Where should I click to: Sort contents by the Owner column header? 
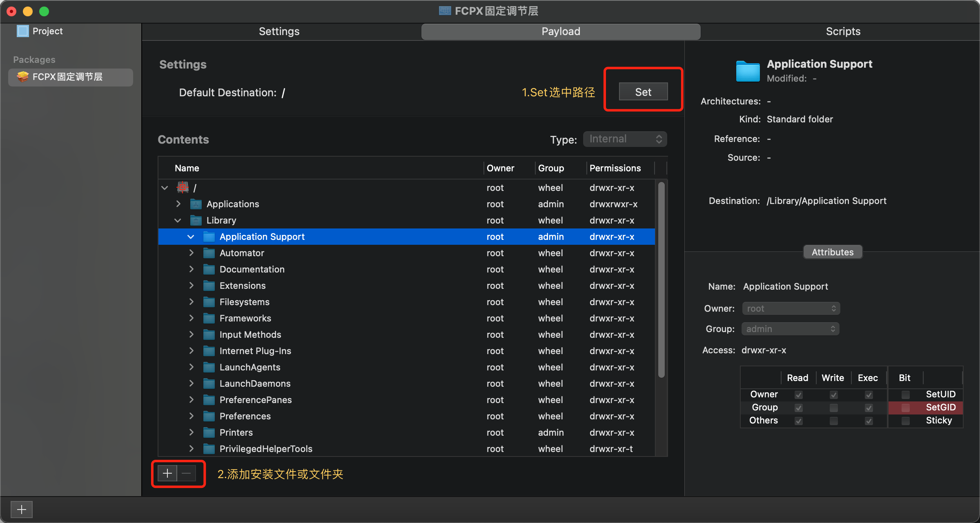point(509,168)
